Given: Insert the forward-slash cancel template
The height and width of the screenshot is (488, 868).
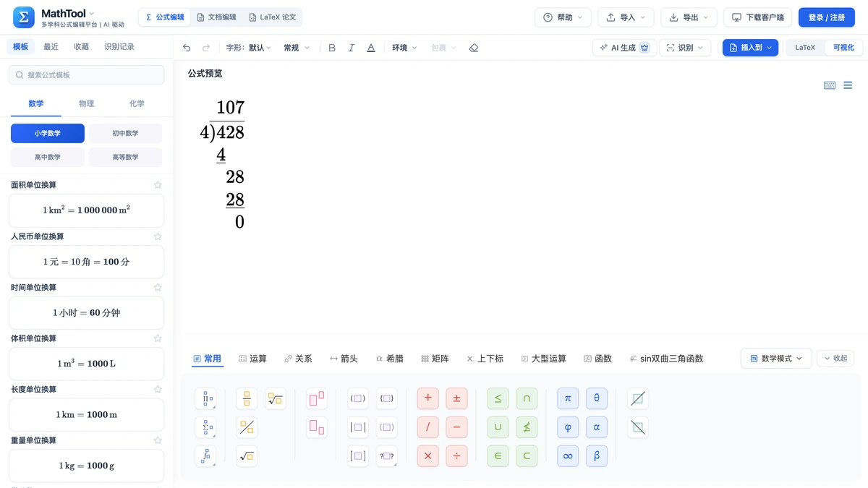Looking at the screenshot, I should point(638,398).
